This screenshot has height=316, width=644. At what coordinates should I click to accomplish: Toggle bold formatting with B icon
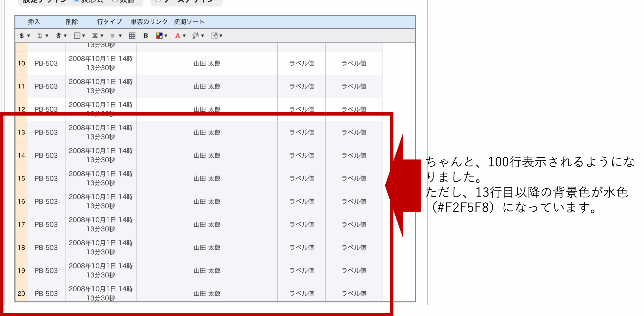(146, 36)
